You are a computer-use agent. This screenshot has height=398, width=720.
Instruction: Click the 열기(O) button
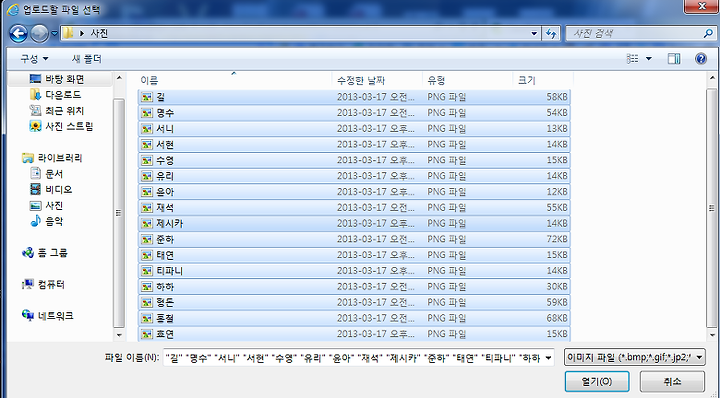point(596,381)
